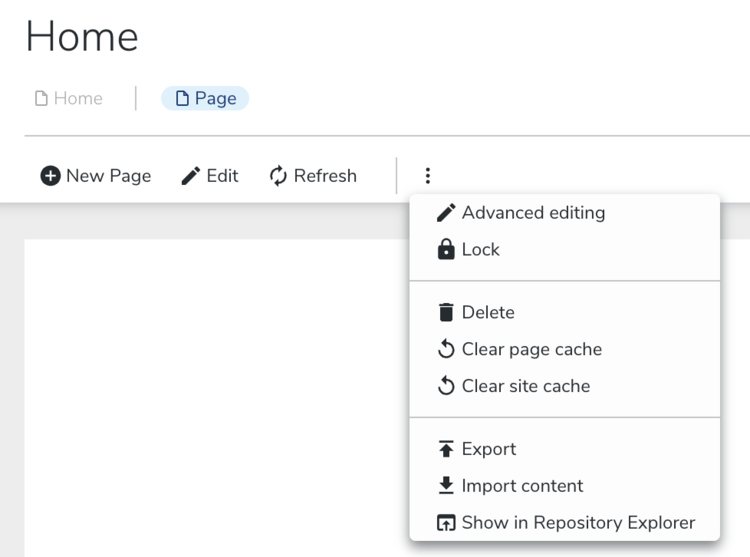Click the download icon beside Import content

(x=446, y=485)
